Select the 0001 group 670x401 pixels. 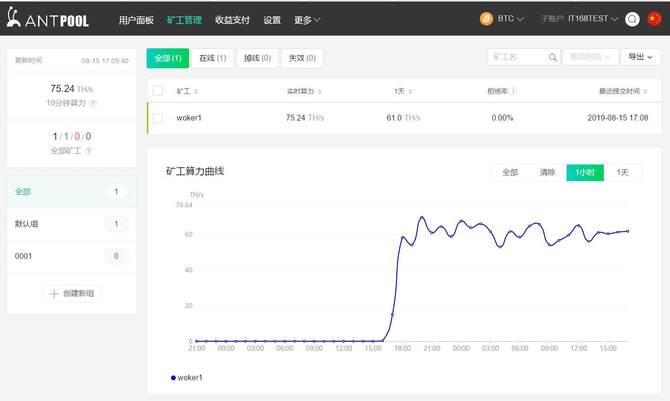(72, 256)
